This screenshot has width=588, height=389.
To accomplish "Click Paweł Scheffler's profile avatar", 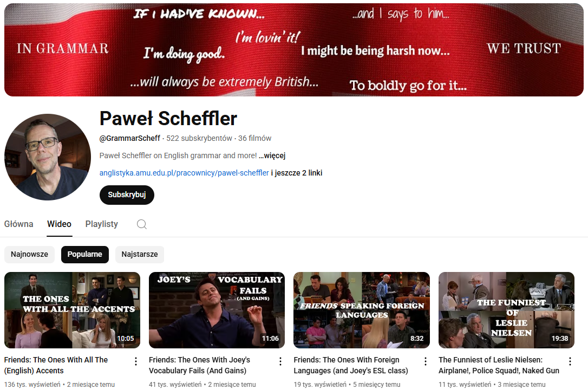I will 48,157.
